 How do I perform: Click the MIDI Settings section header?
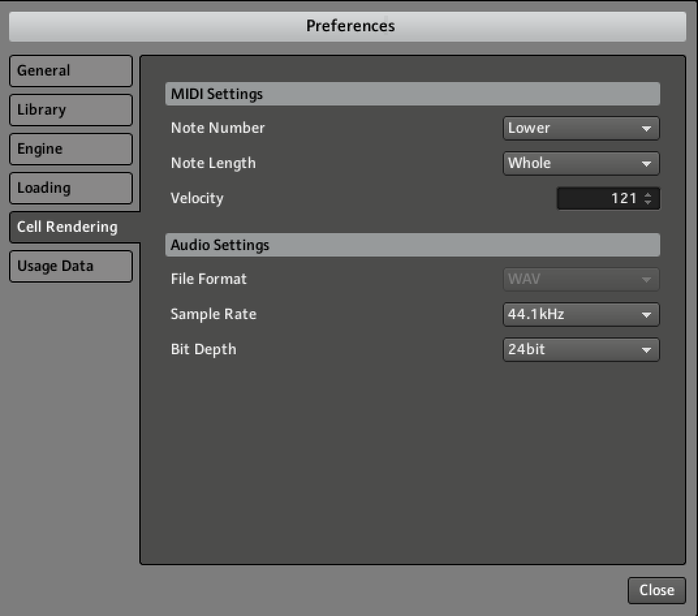[412, 94]
